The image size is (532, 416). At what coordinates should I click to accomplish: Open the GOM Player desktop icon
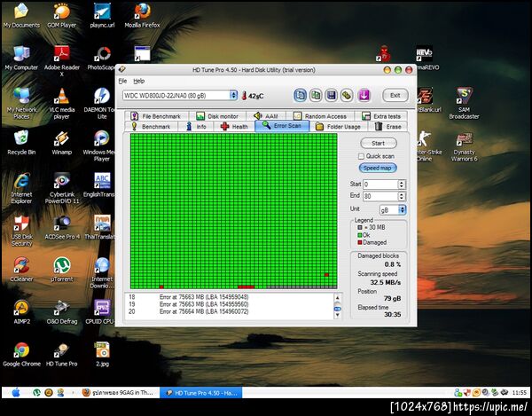tap(62, 15)
